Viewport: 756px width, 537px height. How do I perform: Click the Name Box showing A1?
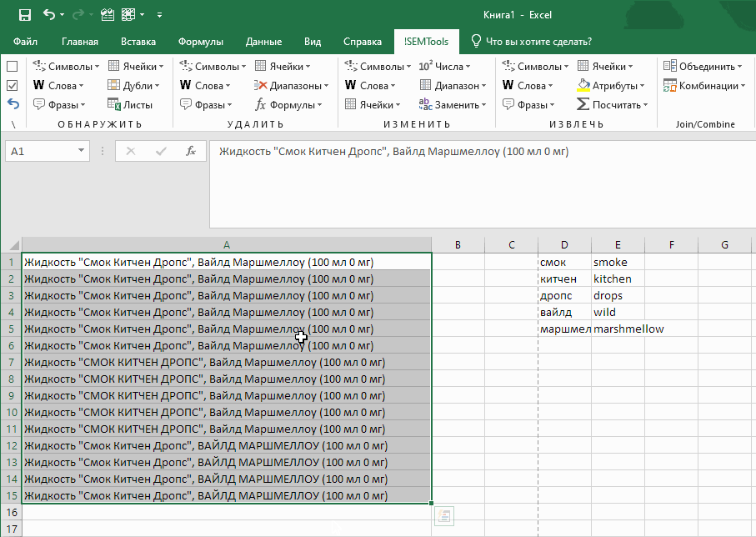pos(48,152)
